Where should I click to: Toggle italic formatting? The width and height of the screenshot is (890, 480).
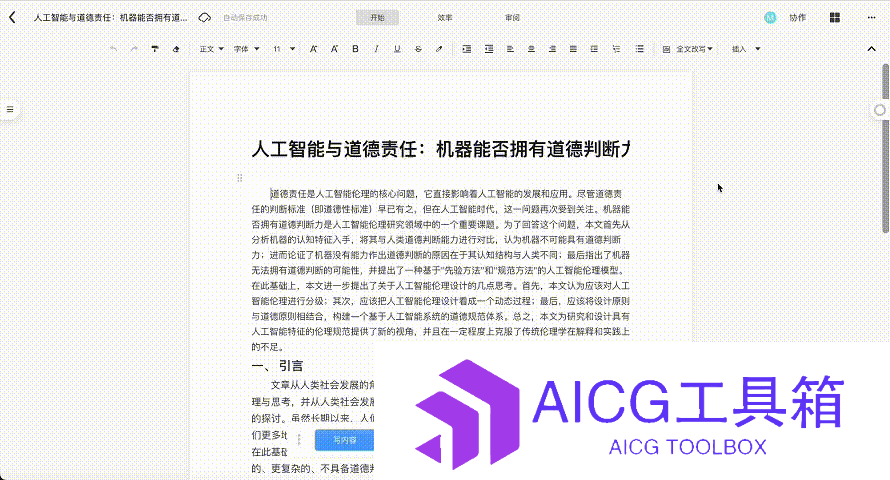[x=376, y=49]
